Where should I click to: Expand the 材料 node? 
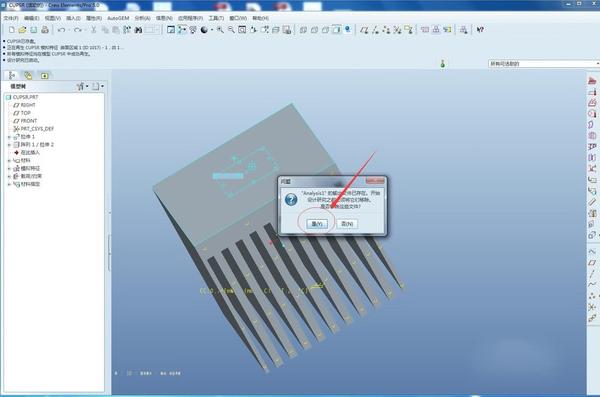[x=9, y=160]
